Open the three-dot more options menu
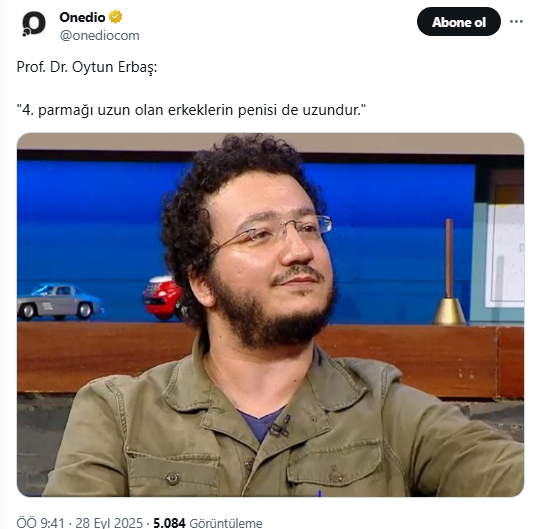The width and height of the screenshot is (534, 529). [x=516, y=22]
